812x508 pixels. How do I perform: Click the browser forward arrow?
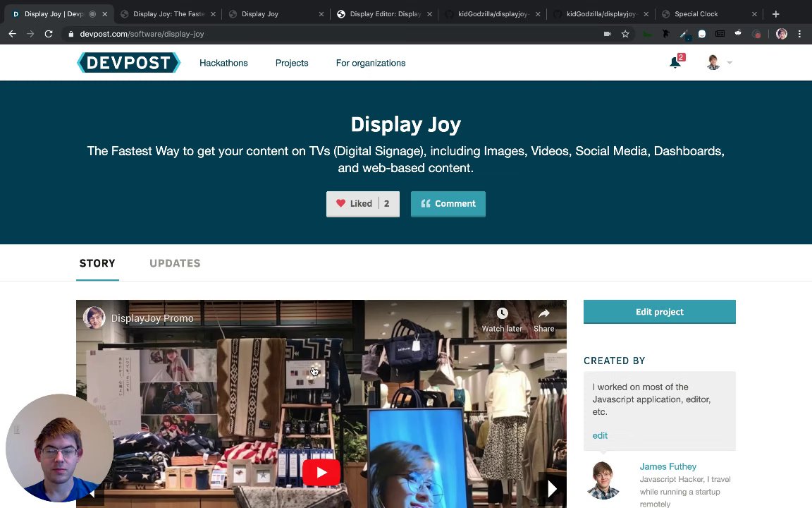30,34
